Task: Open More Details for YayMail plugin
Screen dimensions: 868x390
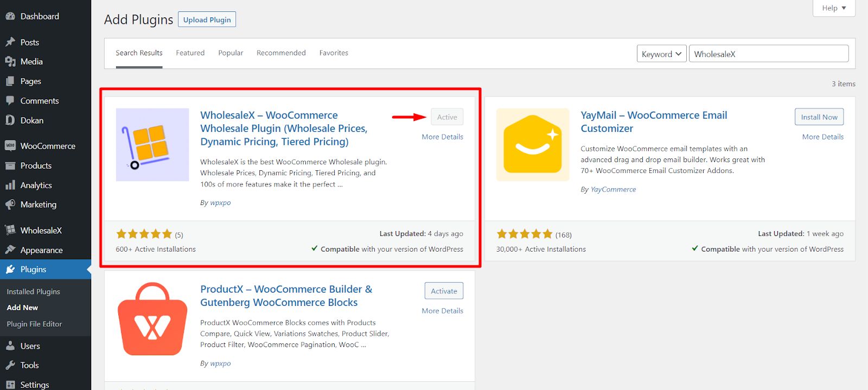Action: pos(823,137)
